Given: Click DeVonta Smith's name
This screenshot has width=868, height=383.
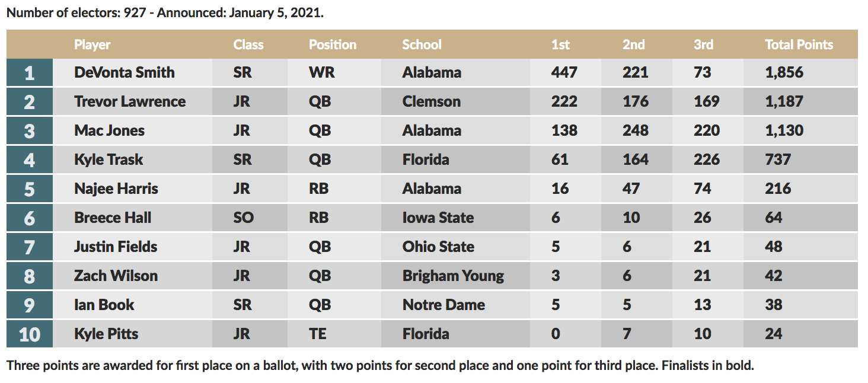Looking at the screenshot, I should click(125, 72).
